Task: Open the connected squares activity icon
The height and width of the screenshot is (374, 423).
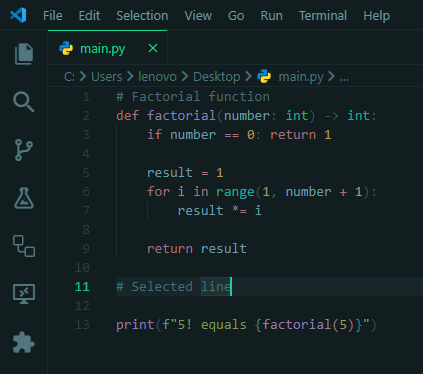Action: click(x=24, y=246)
